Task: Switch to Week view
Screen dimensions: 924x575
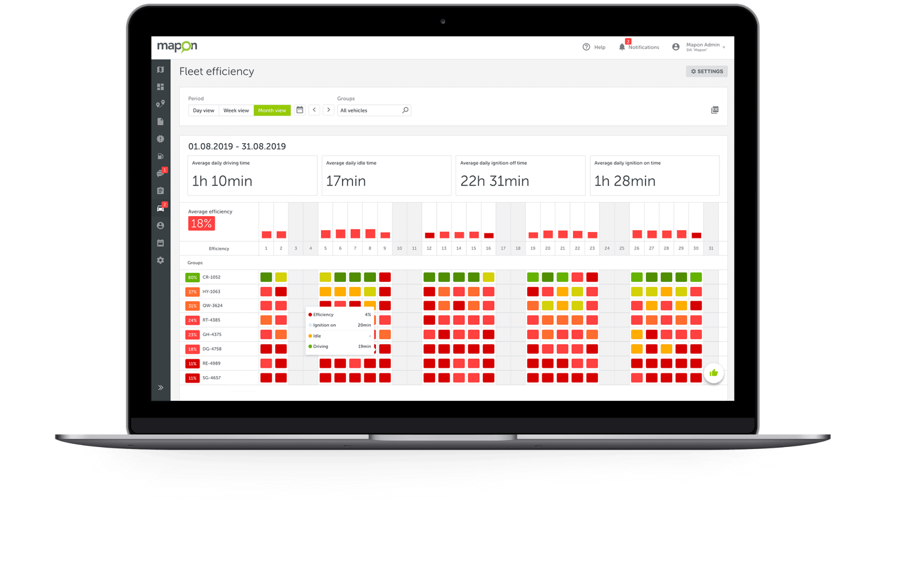Action: 236,110
